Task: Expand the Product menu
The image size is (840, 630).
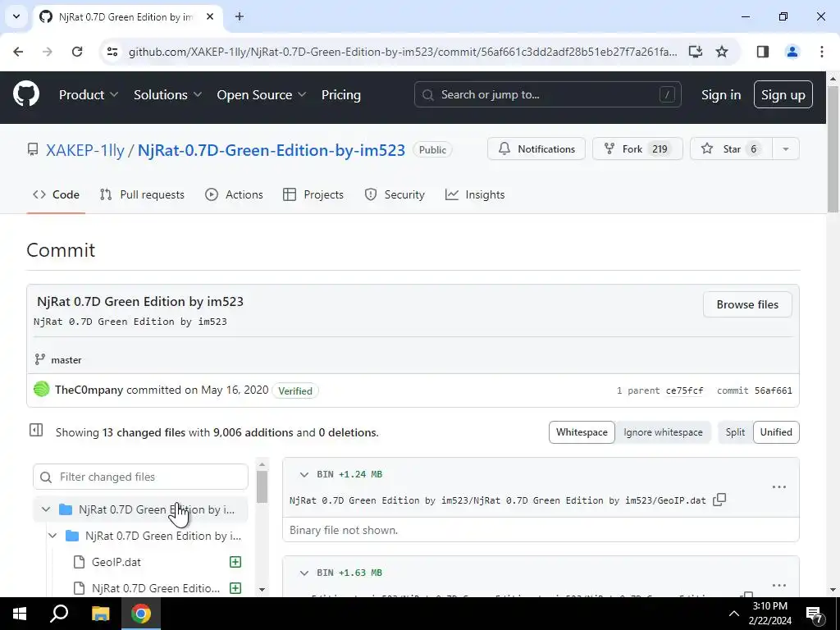Action: (89, 95)
